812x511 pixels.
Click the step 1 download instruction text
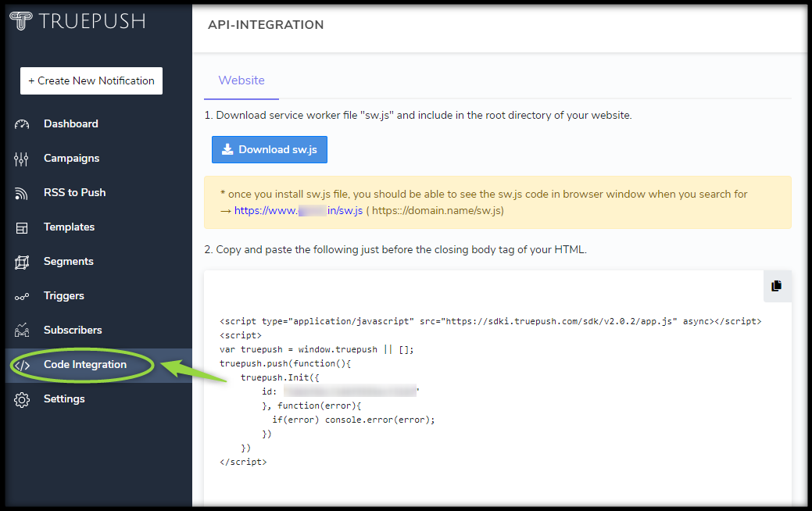click(x=418, y=116)
